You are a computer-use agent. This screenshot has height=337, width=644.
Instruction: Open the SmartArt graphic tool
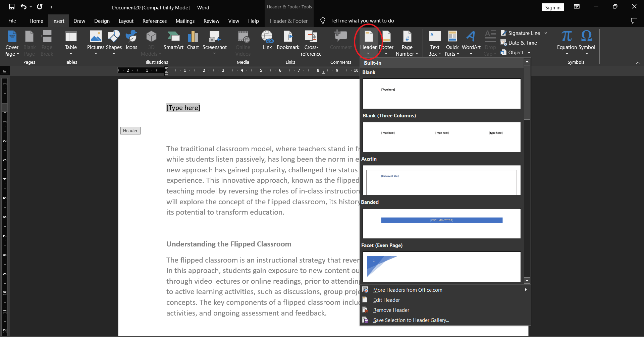click(x=173, y=37)
